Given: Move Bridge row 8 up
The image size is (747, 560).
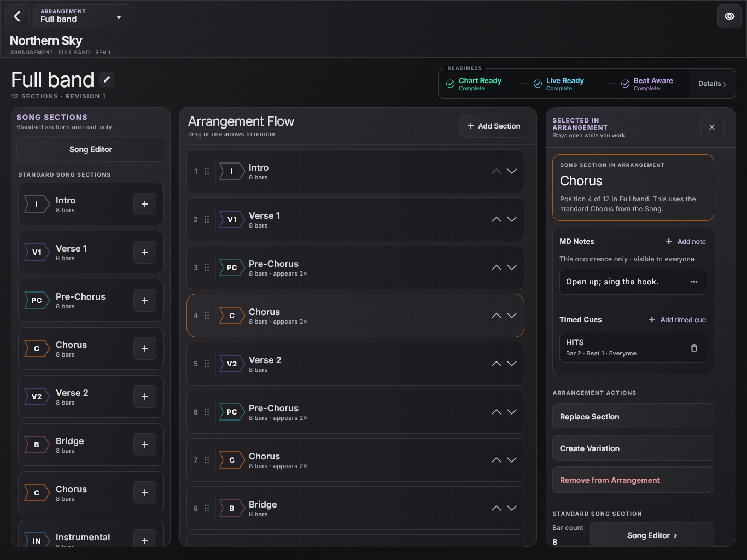Looking at the screenshot, I should (x=497, y=508).
